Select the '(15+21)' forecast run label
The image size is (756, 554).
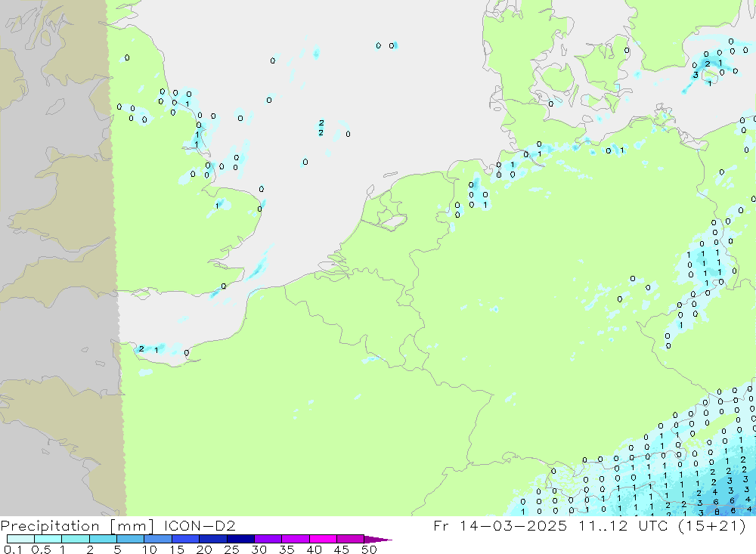pyautogui.click(x=712, y=525)
